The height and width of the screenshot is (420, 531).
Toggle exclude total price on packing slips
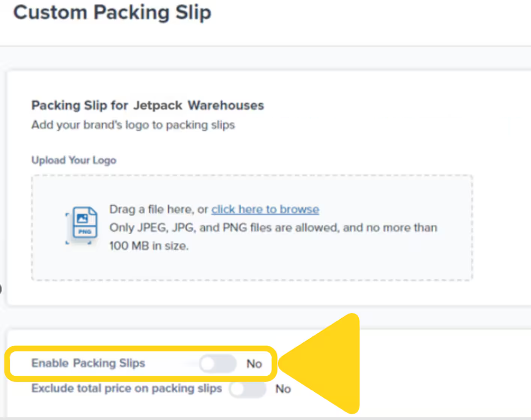[248, 389]
